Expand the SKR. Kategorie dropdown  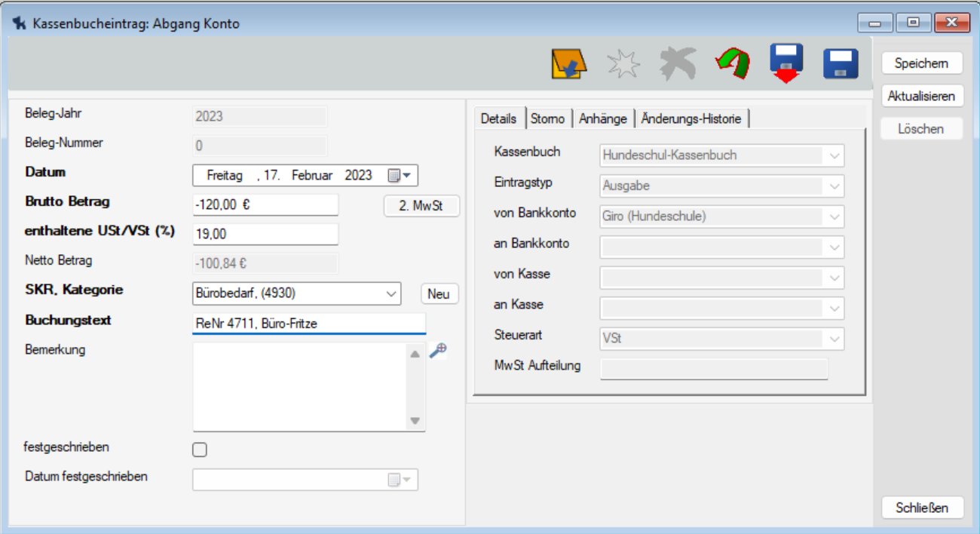(x=392, y=294)
